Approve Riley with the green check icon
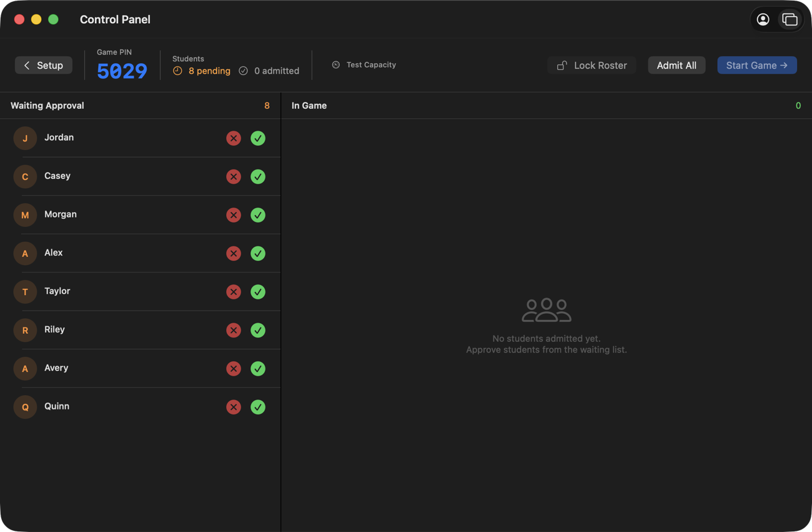 click(258, 330)
